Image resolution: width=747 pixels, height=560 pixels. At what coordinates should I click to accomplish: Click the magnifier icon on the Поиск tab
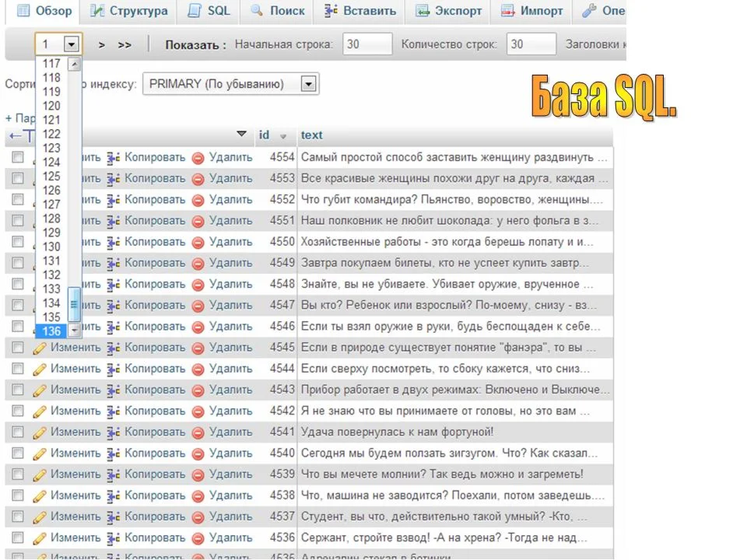[x=256, y=11]
